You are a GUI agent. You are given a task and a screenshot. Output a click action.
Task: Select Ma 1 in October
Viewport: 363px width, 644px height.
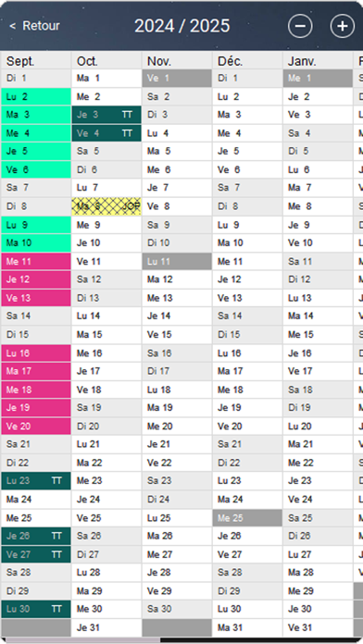pyautogui.click(x=106, y=78)
